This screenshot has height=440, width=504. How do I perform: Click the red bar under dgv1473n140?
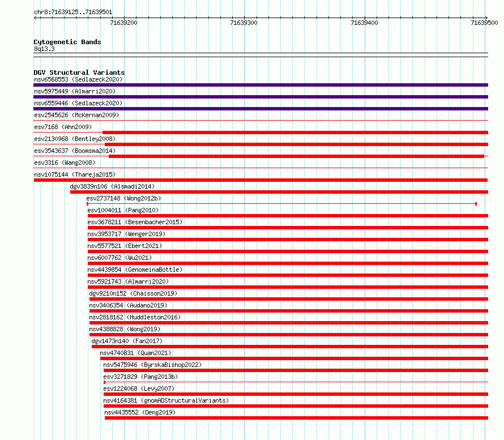pos(290,347)
